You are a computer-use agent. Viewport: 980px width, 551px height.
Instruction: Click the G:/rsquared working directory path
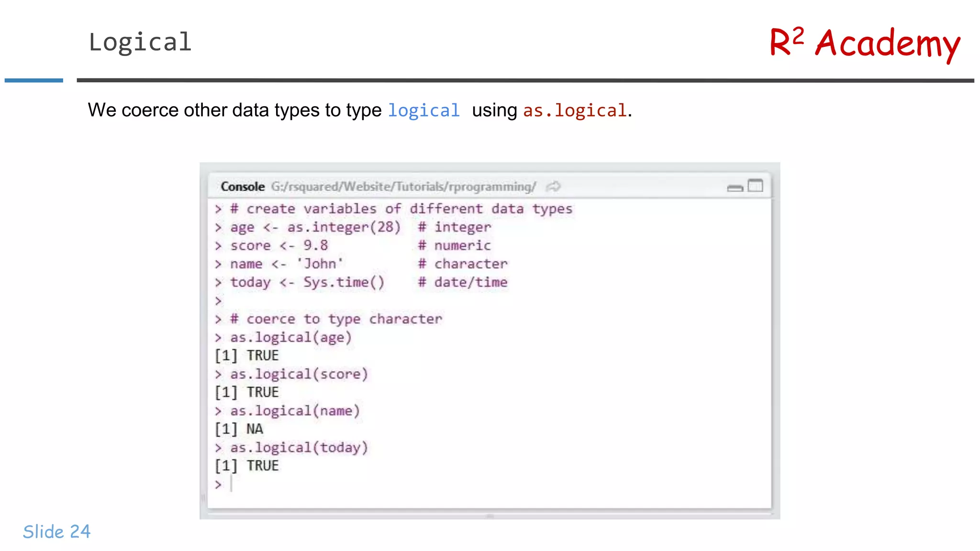[403, 187]
